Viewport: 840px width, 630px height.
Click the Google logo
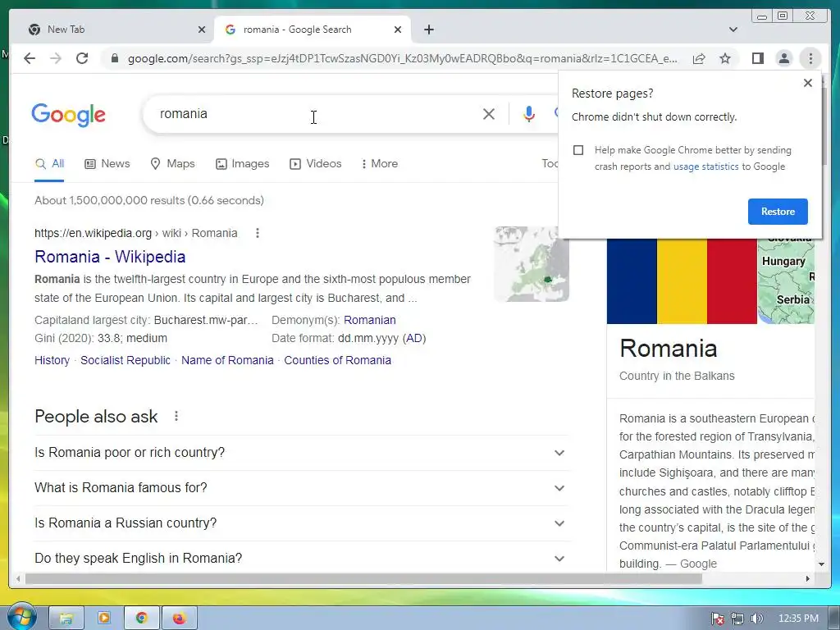[69, 115]
